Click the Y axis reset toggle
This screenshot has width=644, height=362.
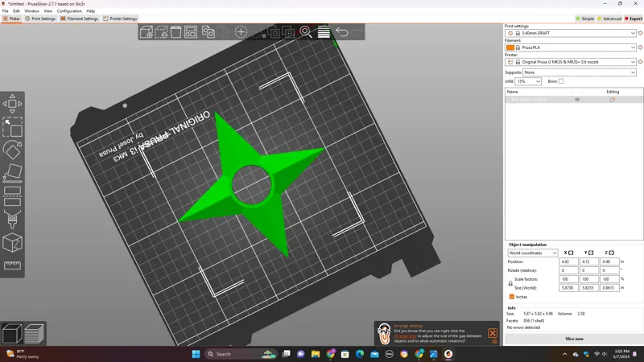(x=591, y=253)
